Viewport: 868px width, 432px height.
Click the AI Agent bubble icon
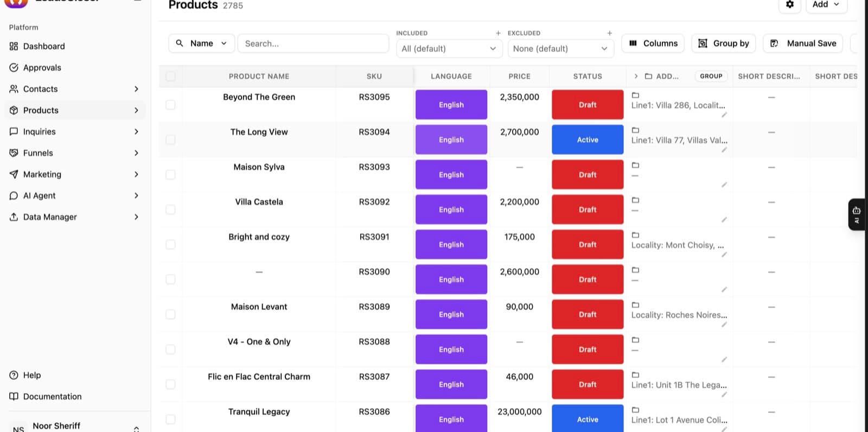[x=14, y=196]
